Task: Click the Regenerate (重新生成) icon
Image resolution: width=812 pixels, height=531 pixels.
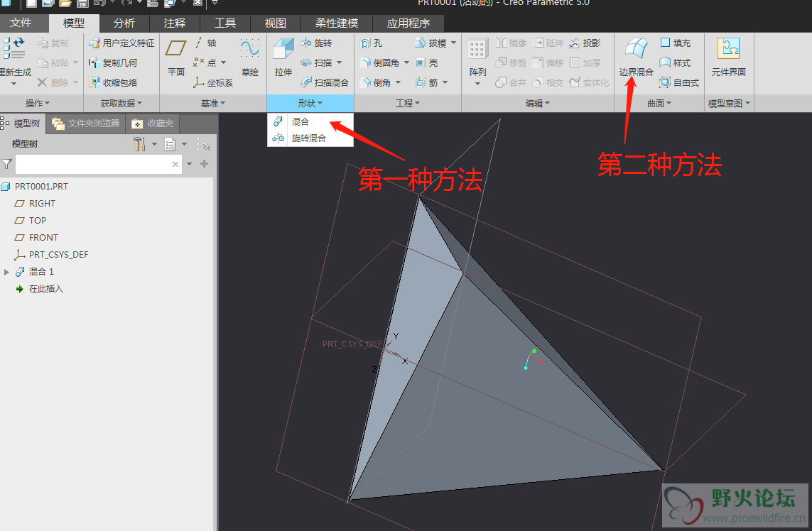Action: point(14,48)
